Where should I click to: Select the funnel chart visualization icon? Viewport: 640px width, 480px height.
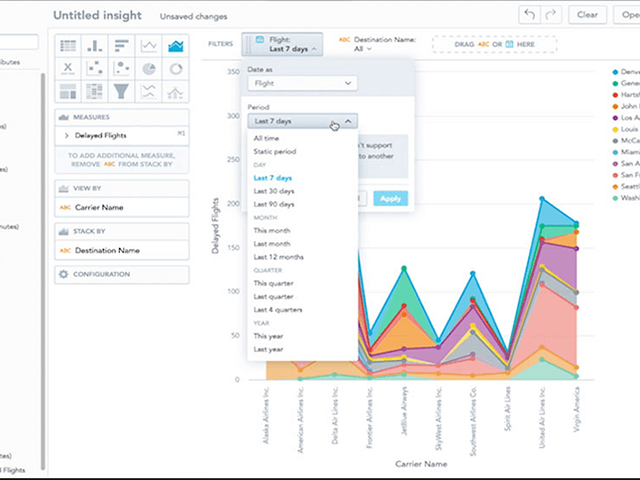click(122, 92)
